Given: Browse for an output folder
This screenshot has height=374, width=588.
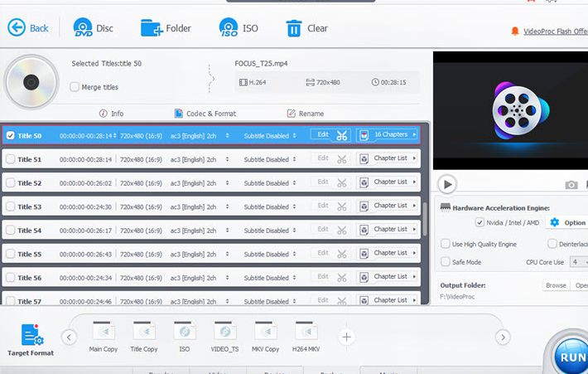Looking at the screenshot, I should click(556, 285).
